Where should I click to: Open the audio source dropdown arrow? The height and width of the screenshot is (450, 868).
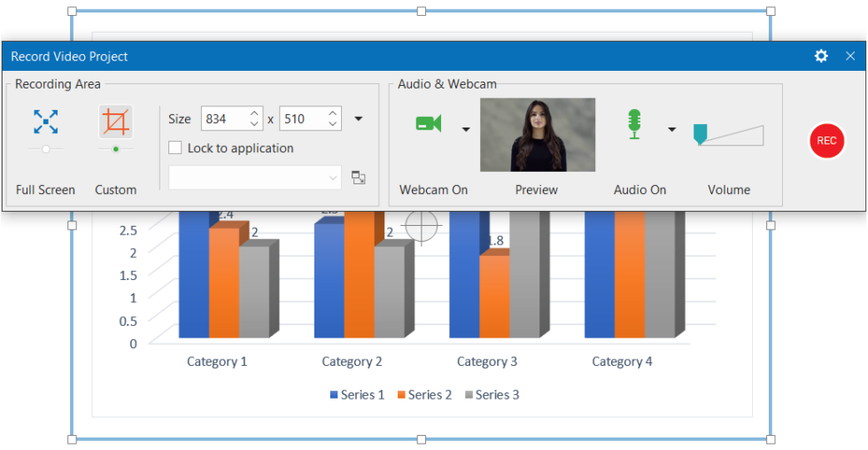[671, 129]
